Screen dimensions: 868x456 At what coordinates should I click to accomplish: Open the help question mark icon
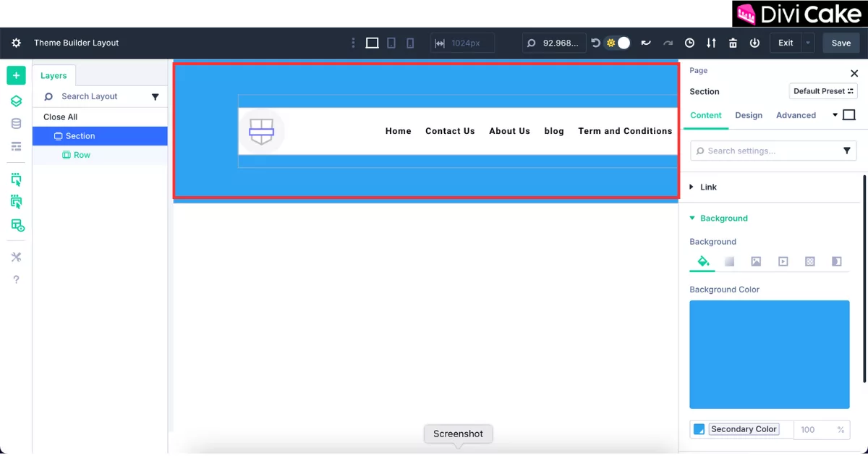[16, 279]
